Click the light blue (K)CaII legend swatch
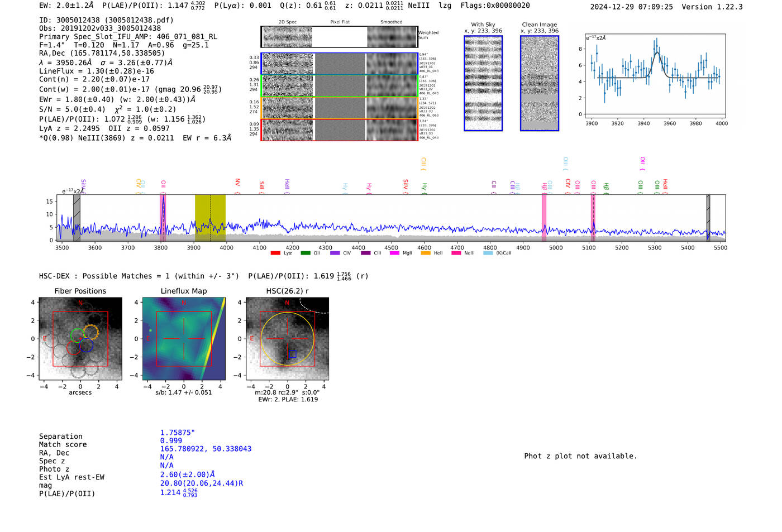Image resolution: width=782 pixels, height=532 pixels. (x=488, y=253)
